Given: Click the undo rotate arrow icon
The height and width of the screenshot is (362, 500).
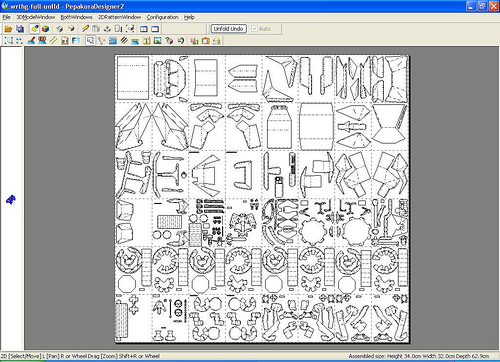Looking at the screenshot, I should (x=181, y=41).
